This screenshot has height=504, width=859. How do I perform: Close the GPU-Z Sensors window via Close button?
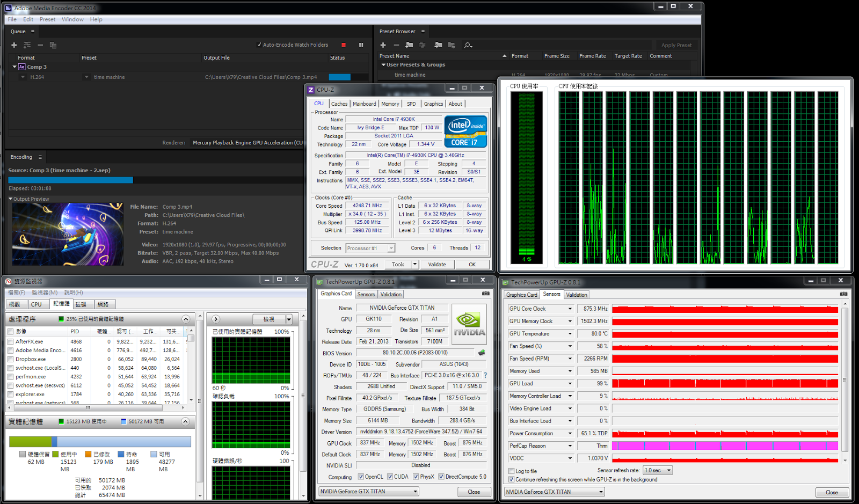coord(832,492)
